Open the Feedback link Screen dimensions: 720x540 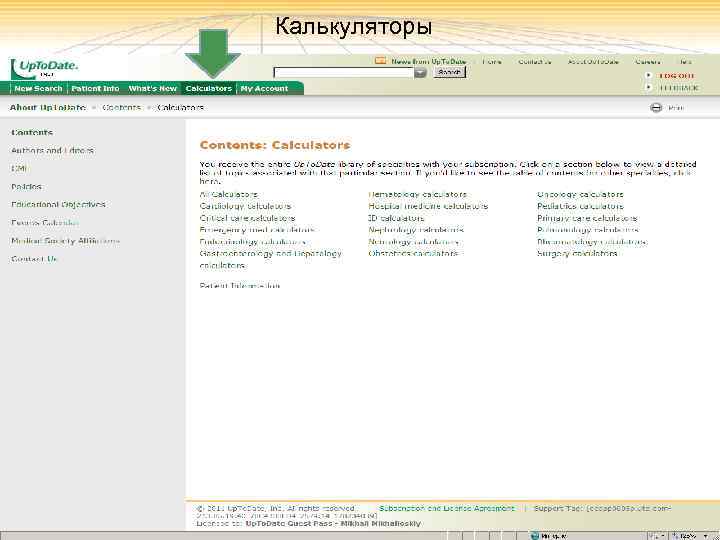coord(679,88)
